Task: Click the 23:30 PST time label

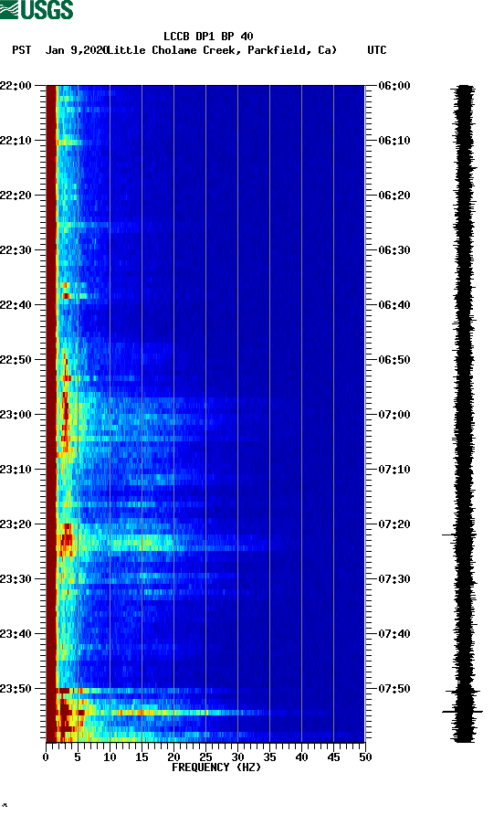Action: 16,579
